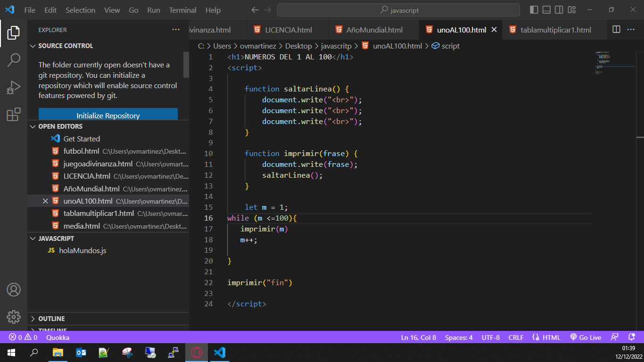Close the unoAL100.html tab
The width and height of the screenshot is (644, 362).
tap(494, 30)
